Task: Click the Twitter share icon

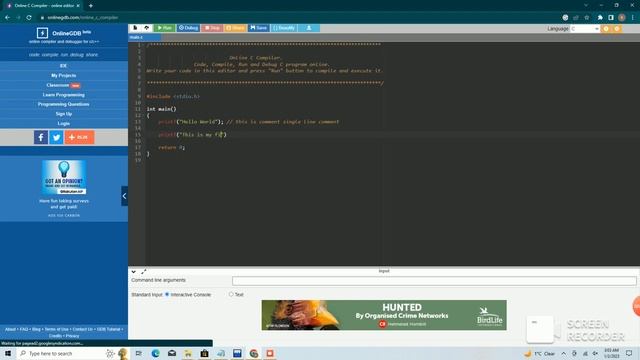Action: pyautogui.click(x=56, y=137)
